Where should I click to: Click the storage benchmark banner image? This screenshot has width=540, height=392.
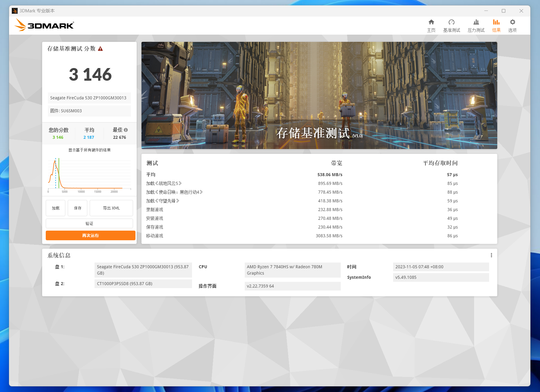319,95
